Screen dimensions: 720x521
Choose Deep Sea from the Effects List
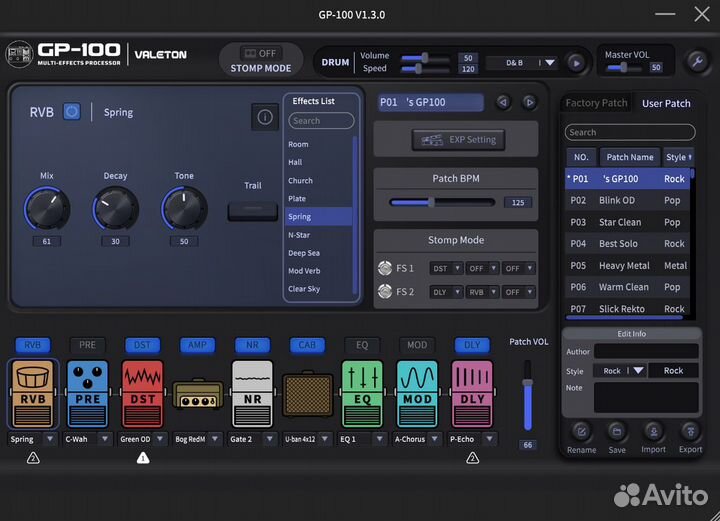[x=319, y=253]
